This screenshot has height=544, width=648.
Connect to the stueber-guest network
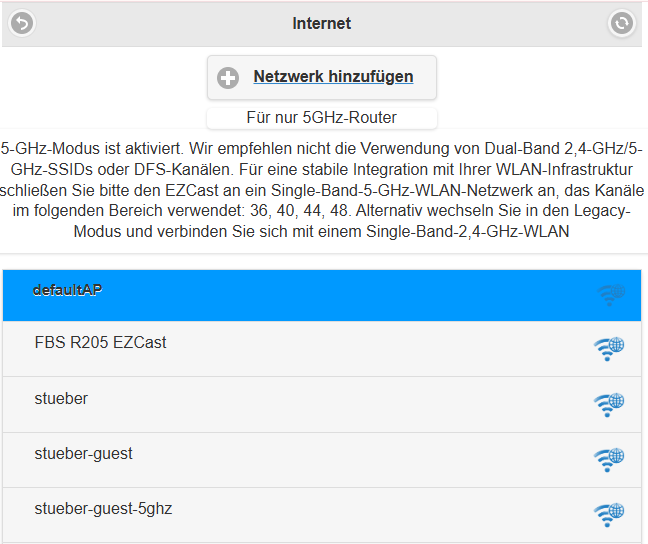click(322, 460)
